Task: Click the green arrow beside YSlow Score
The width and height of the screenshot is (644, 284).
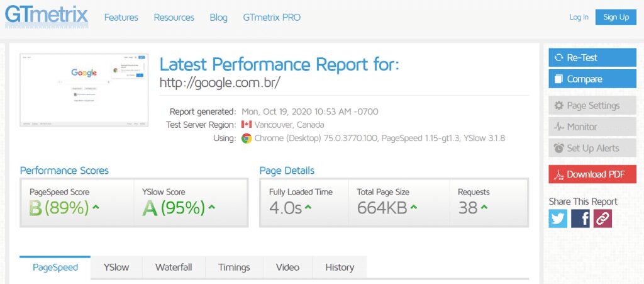Action: [x=212, y=207]
